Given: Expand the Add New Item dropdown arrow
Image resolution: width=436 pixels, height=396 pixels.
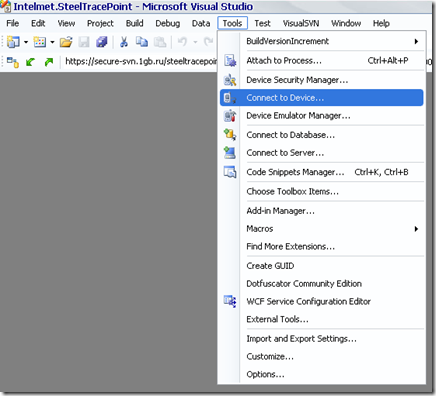Looking at the screenshot, I should (52, 42).
